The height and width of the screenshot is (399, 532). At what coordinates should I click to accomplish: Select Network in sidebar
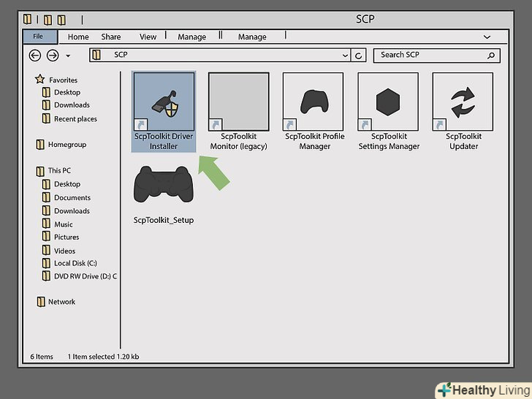tap(61, 302)
